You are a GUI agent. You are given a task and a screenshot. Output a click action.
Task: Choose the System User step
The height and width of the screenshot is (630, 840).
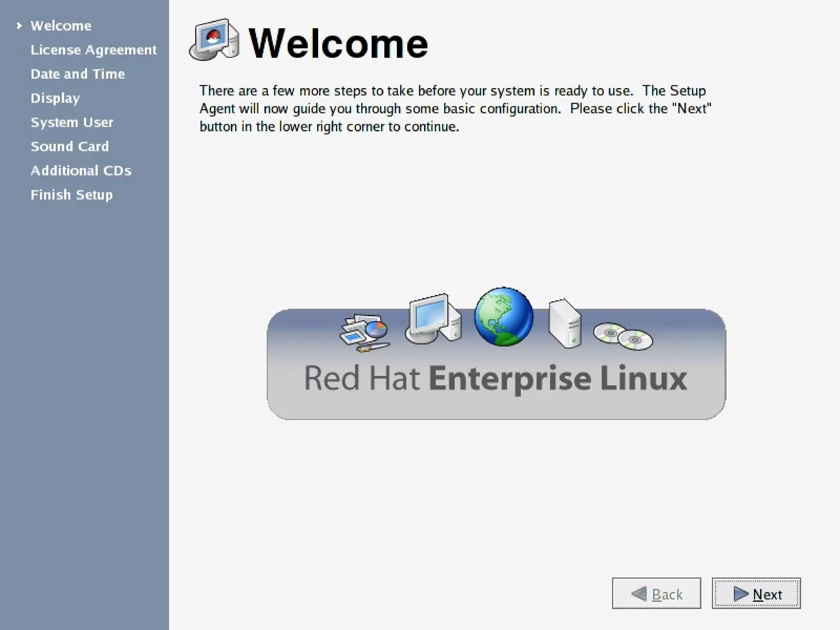[72, 123]
